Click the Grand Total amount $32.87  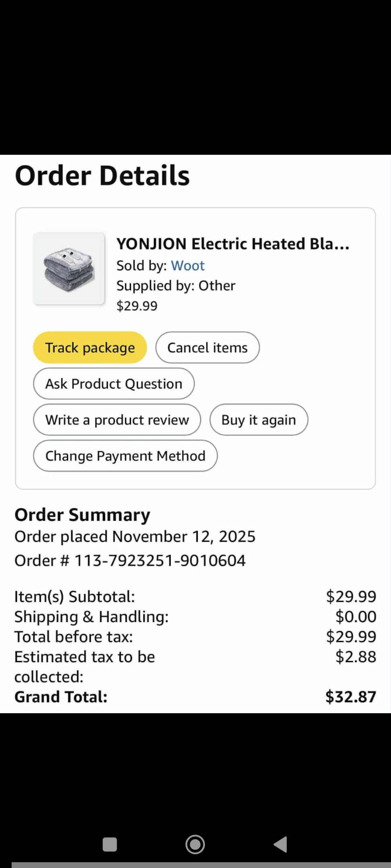[350, 697]
